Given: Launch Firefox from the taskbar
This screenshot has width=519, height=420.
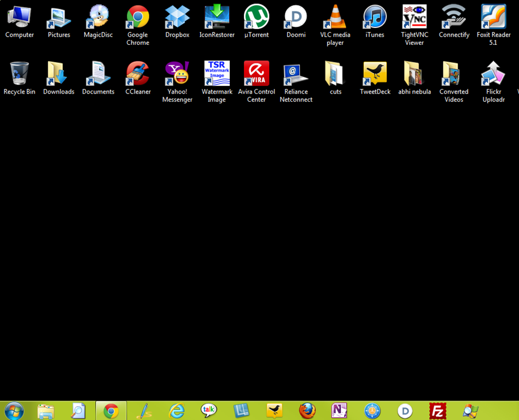Looking at the screenshot, I should (x=307, y=411).
